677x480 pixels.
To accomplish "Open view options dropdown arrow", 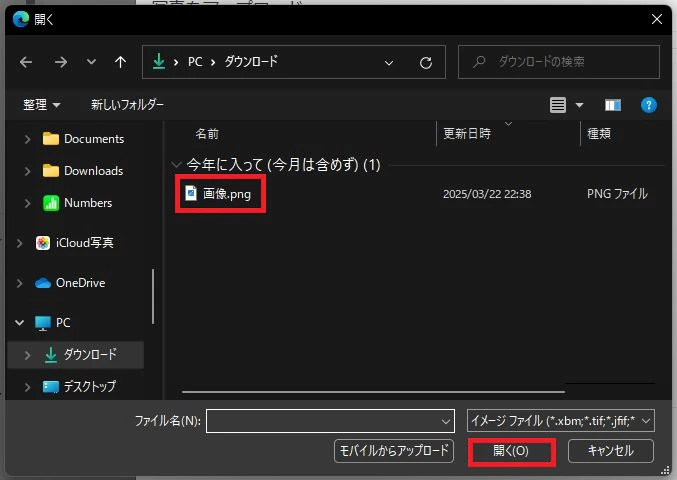I will click(579, 105).
